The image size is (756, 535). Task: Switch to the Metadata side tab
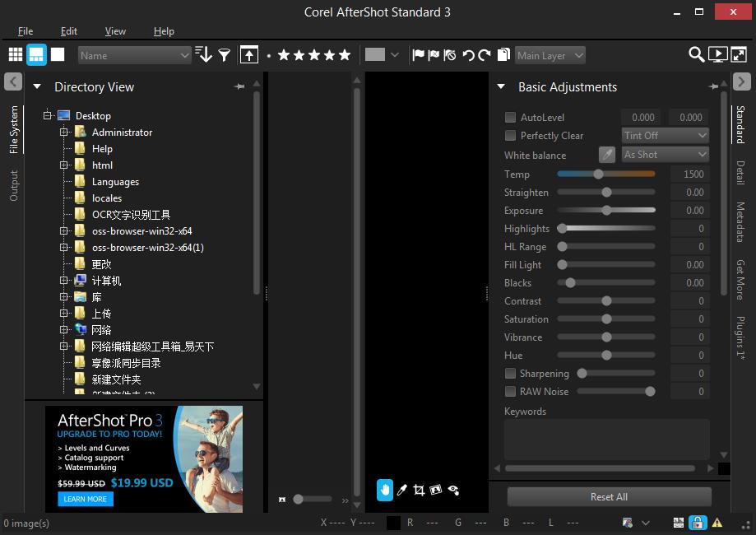point(740,222)
